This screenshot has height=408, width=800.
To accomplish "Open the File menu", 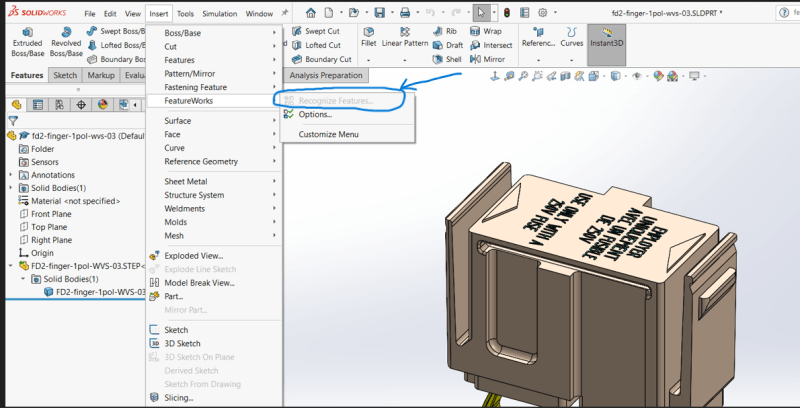I will (90, 14).
